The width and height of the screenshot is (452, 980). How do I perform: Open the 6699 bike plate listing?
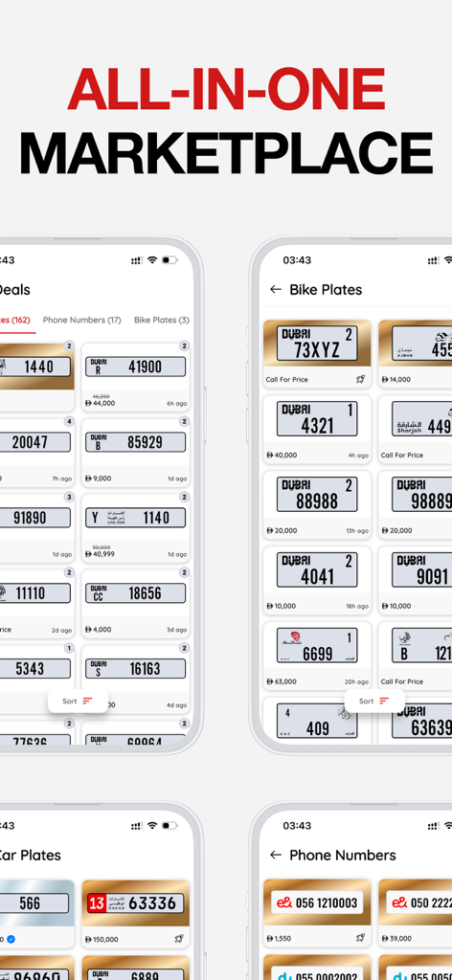point(317,657)
